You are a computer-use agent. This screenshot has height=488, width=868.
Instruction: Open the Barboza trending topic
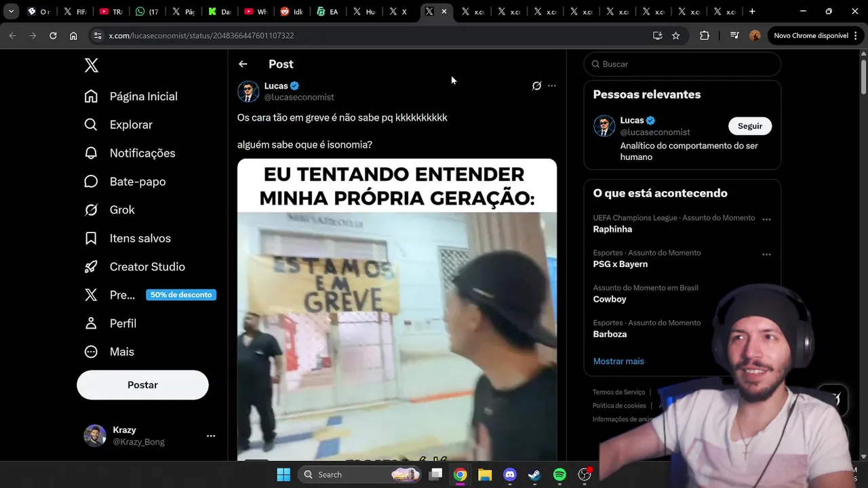(x=610, y=334)
